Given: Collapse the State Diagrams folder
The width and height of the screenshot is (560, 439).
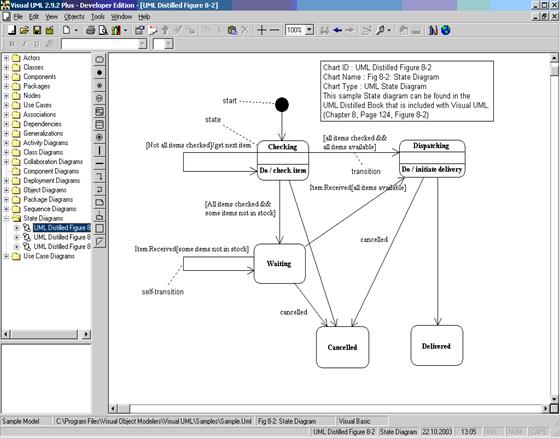Looking at the screenshot, I should (6, 218).
